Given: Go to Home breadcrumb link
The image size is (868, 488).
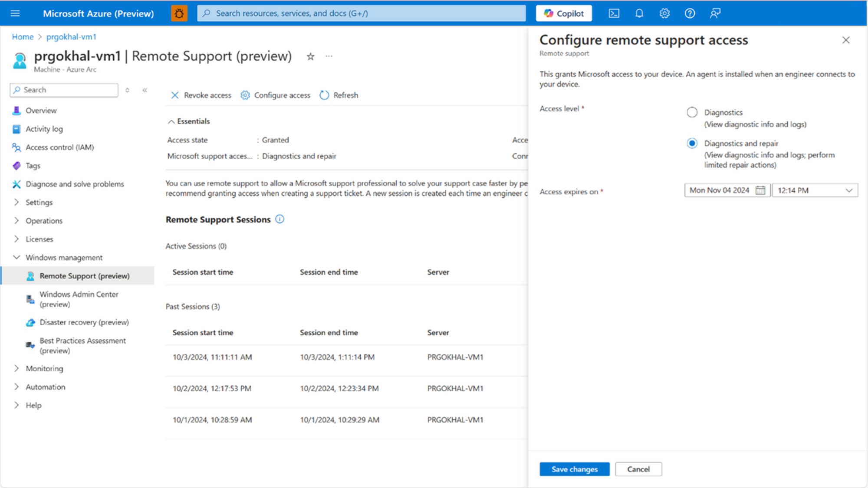Looking at the screenshot, I should click(x=23, y=37).
